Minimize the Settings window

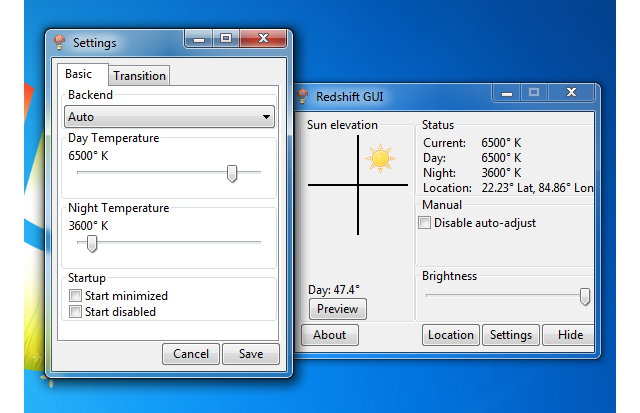[199, 39]
